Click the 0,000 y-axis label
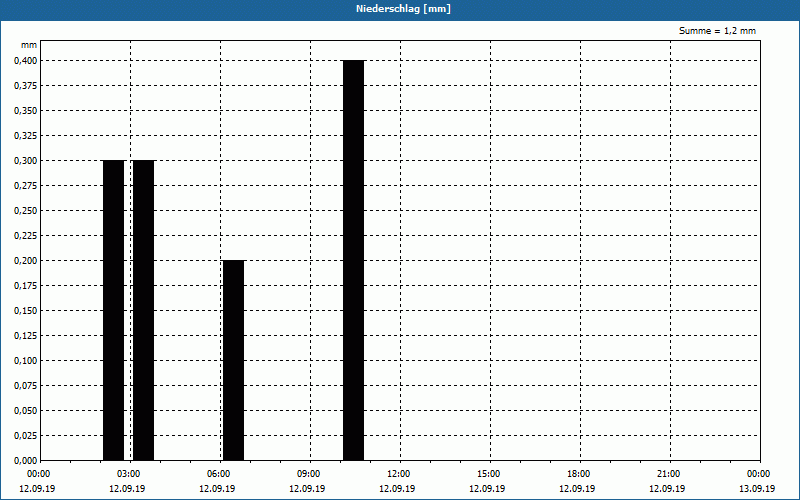The width and height of the screenshot is (800, 500). pyautogui.click(x=26, y=461)
